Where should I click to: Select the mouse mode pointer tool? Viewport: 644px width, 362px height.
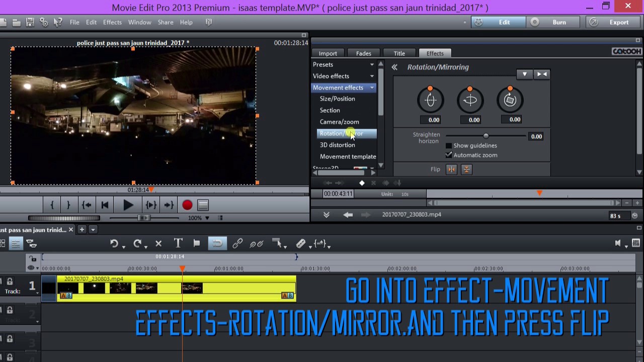(x=277, y=243)
